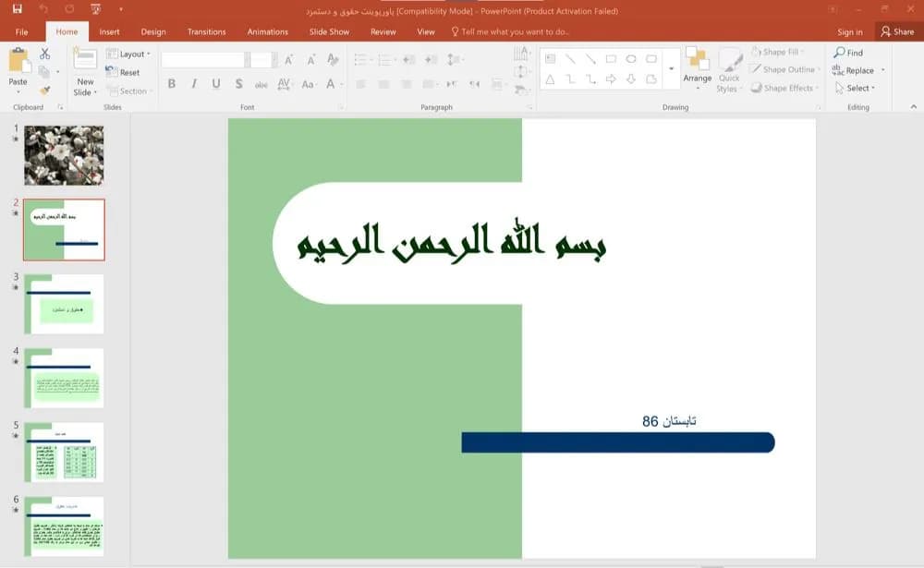The height and width of the screenshot is (568, 924).
Task: Select the Format Painter brush
Action: [44, 91]
